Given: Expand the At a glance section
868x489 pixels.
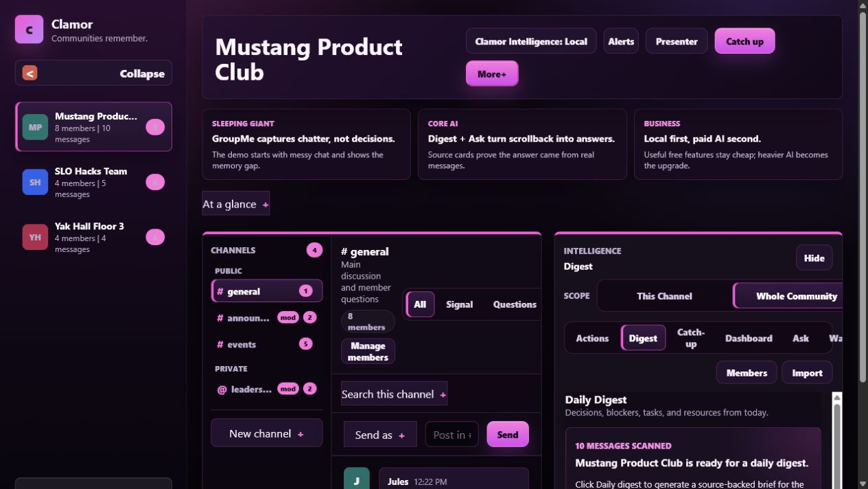Looking at the screenshot, I should pyautogui.click(x=235, y=204).
